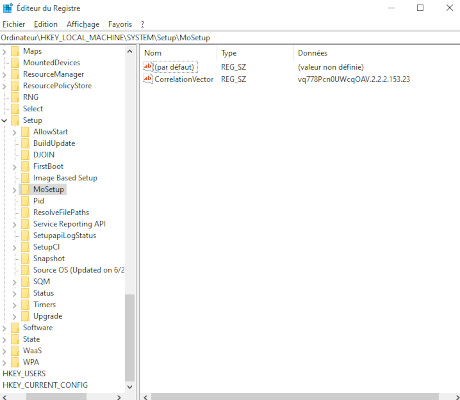
Task: Expand the SQM key
Action: pyautogui.click(x=14, y=282)
